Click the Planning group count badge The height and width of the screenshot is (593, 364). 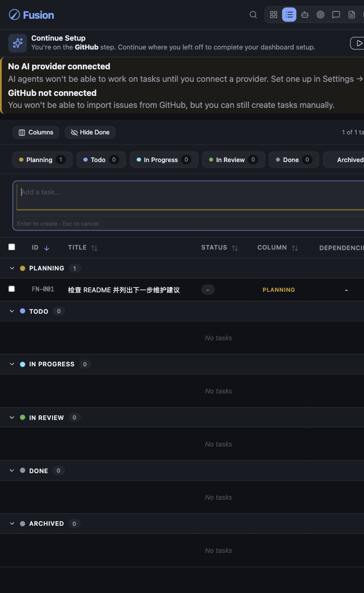coord(75,268)
